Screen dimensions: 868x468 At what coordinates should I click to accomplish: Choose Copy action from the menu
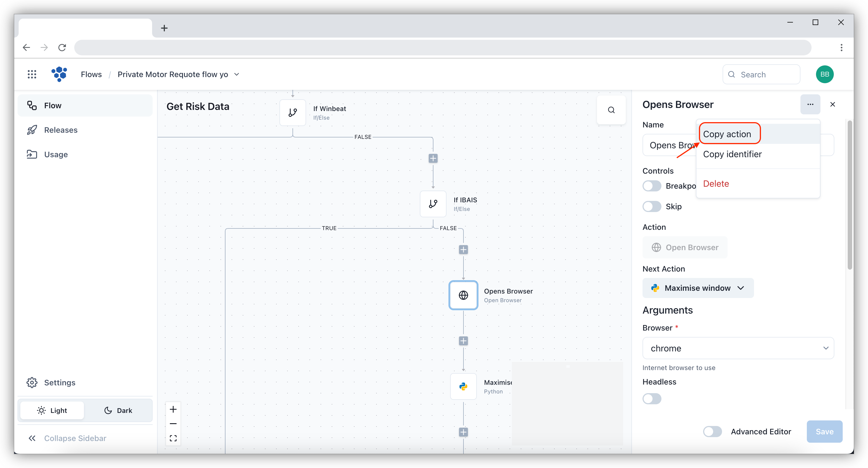[x=727, y=134]
